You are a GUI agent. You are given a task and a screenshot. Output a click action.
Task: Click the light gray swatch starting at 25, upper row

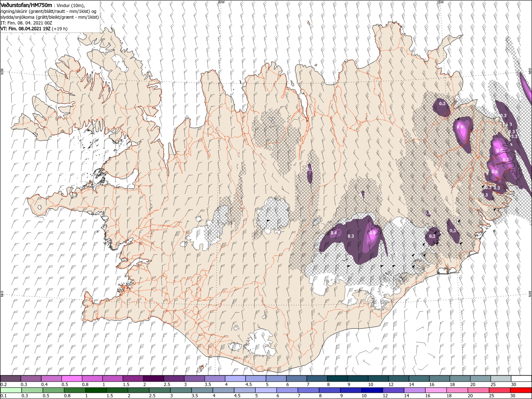coord(500,379)
